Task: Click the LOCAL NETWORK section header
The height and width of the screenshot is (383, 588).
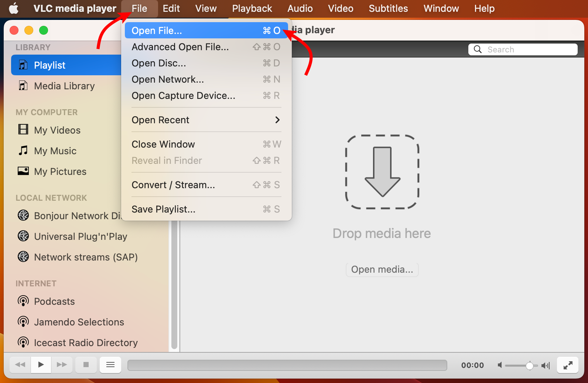Action: [51, 198]
